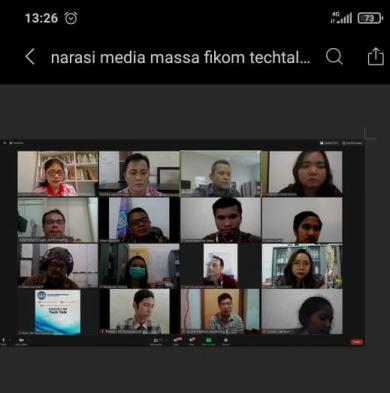Click the Speaker View option
Screen dimensions: 390x393
tap(329, 143)
